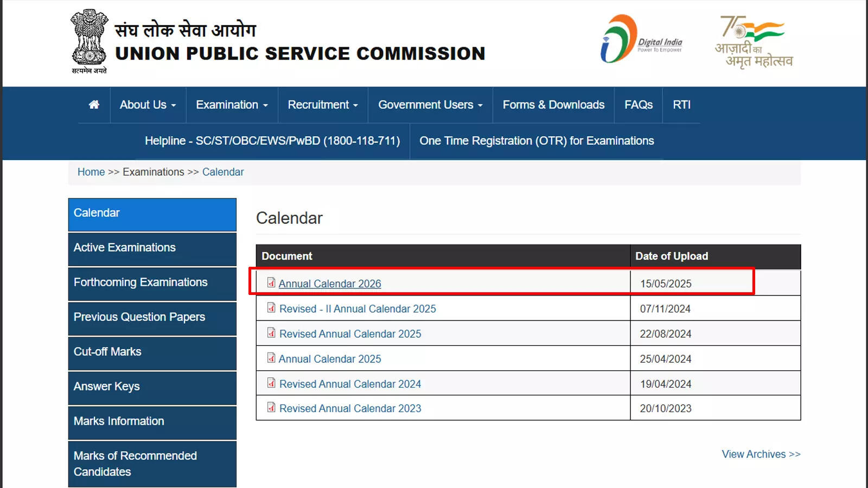Click the Azadi Ka Amrit Mahotsav logo
Viewport: 868px width, 488px height.
click(x=754, y=42)
